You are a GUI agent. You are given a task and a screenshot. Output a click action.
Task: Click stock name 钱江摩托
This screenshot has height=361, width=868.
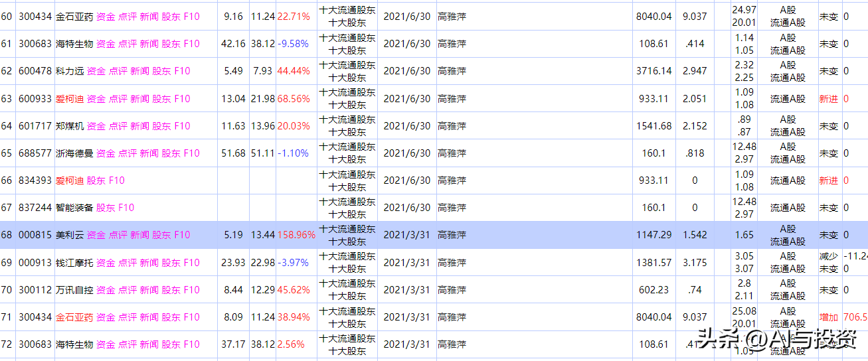(x=74, y=262)
